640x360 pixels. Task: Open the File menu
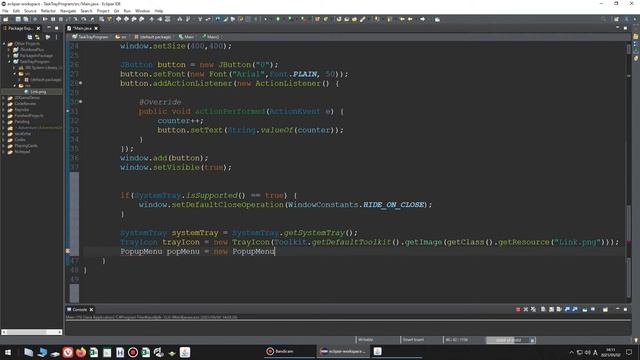(5, 11)
